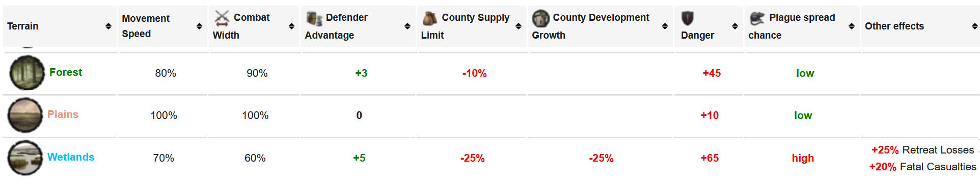Viewport: 980px width, 184px height.
Task: Sort by Movement Speed column arrows
Action: (199, 26)
